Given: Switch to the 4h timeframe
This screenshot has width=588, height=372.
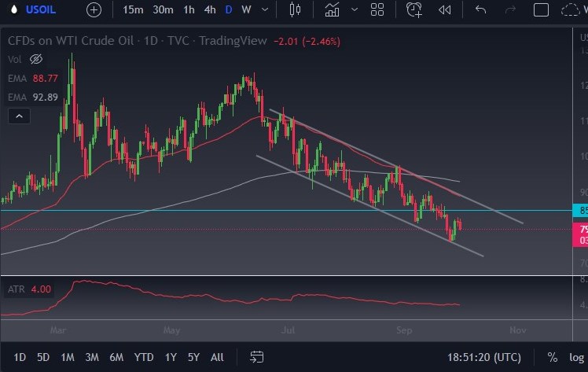Looking at the screenshot, I should [x=210, y=10].
